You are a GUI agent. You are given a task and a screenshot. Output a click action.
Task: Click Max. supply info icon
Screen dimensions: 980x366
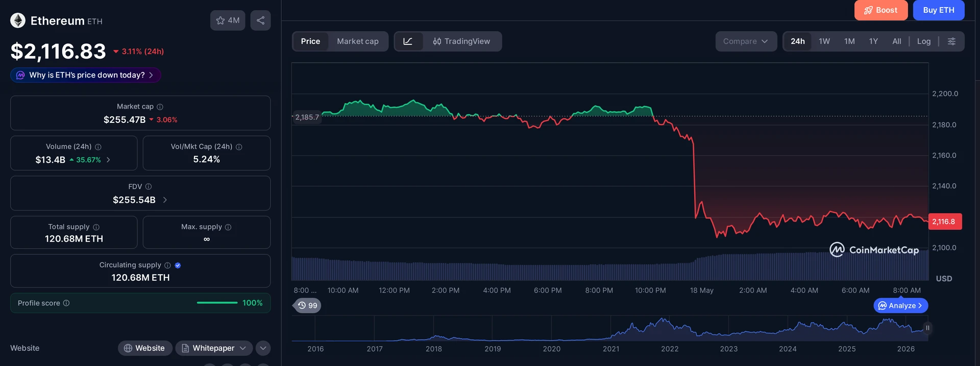pos(228,227)
